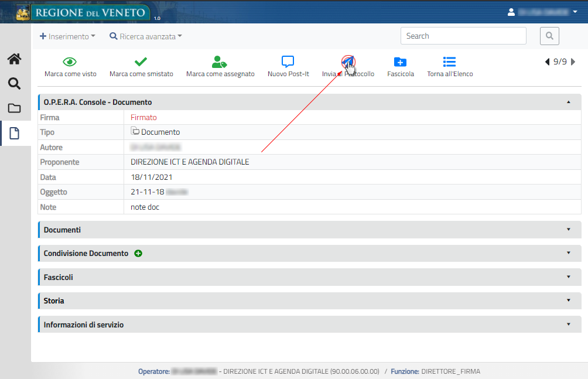This screenshot has width=588, height=379.
Task: Open the user account dropdown
Action: [x=542, y=12]
